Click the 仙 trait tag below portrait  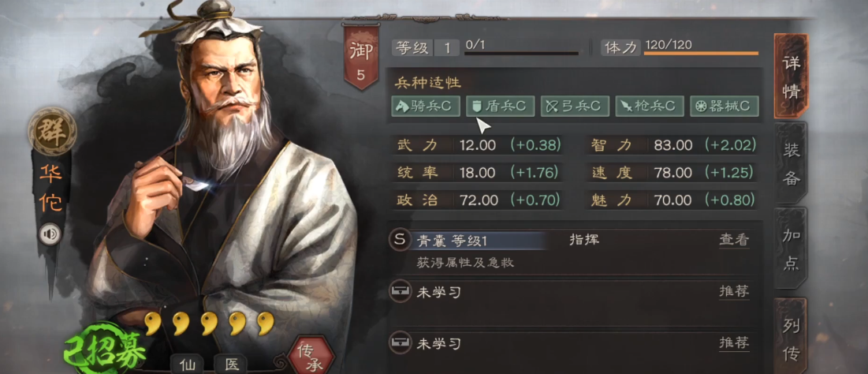(187, 364)
